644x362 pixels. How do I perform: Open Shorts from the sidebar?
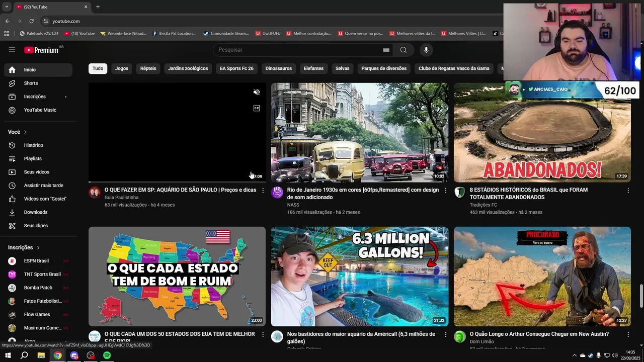coord(38,83)
